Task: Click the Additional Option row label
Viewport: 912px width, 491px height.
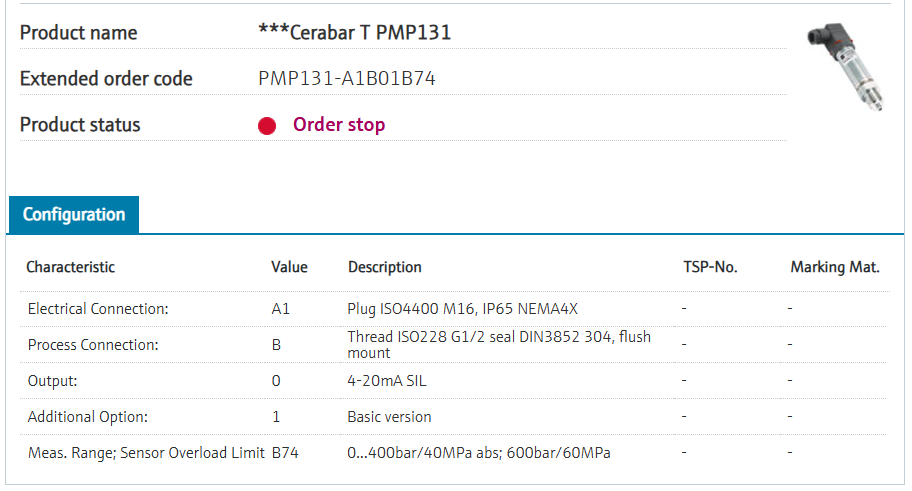Action: coord(87,417)
